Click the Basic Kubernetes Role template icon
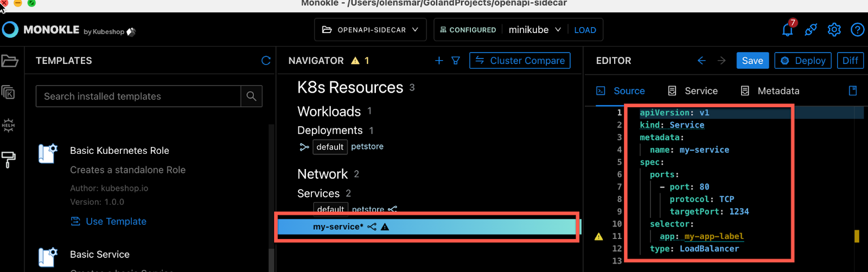The image size is (868, 272). coord(48,153)
